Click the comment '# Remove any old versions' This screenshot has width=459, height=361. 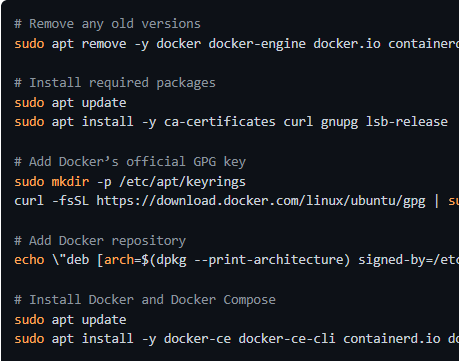click(107, 24)
